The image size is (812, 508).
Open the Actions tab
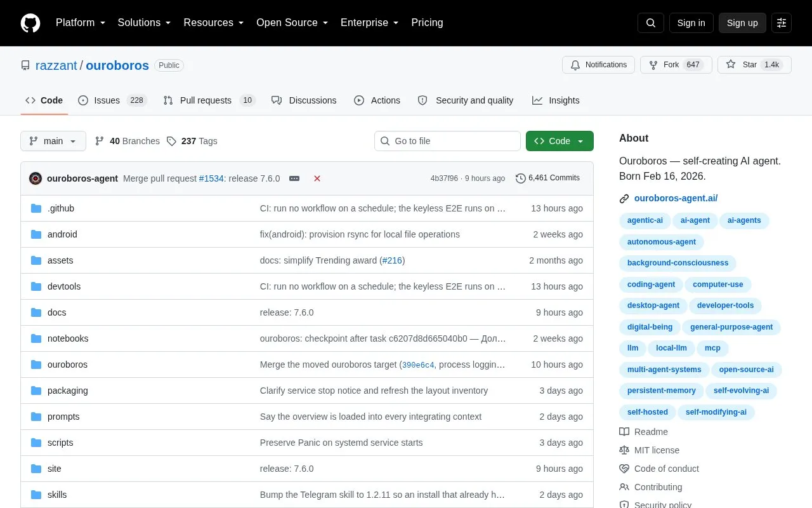(x=377, y=100)
